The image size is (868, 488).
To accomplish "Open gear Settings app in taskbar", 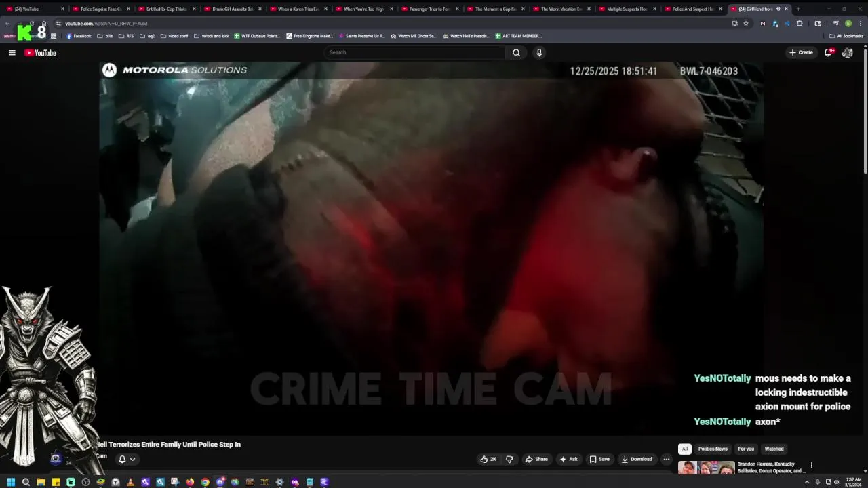I will (x=279, y=482).
